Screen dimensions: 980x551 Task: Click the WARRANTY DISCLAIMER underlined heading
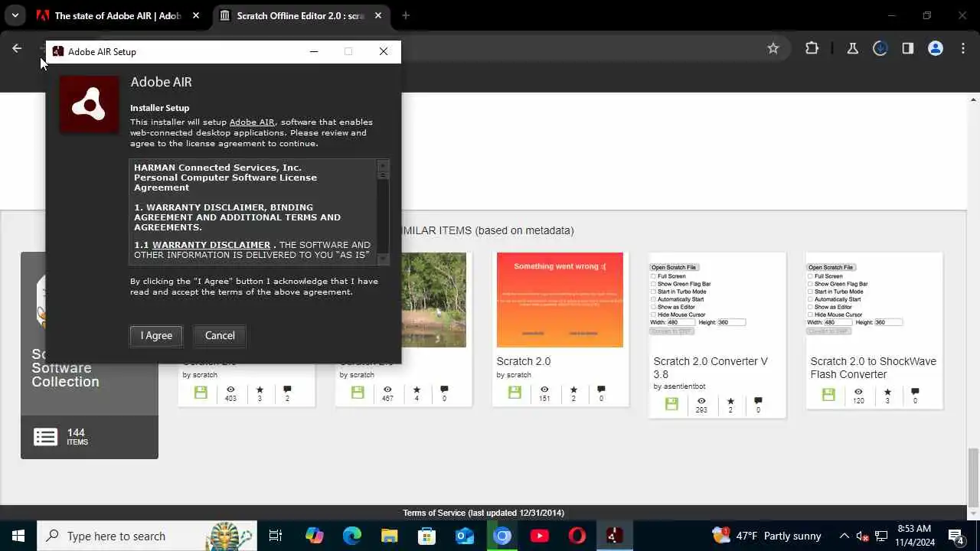coord(211,245)
